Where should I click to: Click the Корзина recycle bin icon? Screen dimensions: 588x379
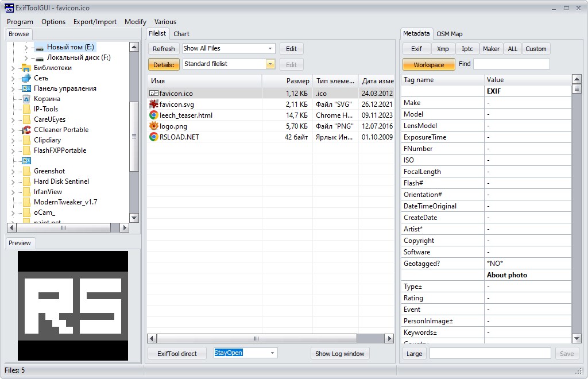[26, 99]
